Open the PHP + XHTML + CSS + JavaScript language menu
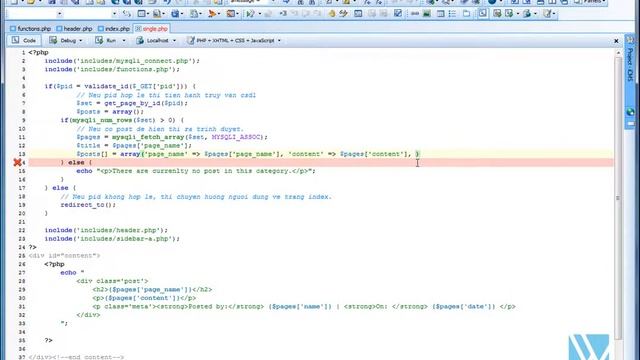Image resolution: width=640 pixels, height=360 pixels. (234, 40)
